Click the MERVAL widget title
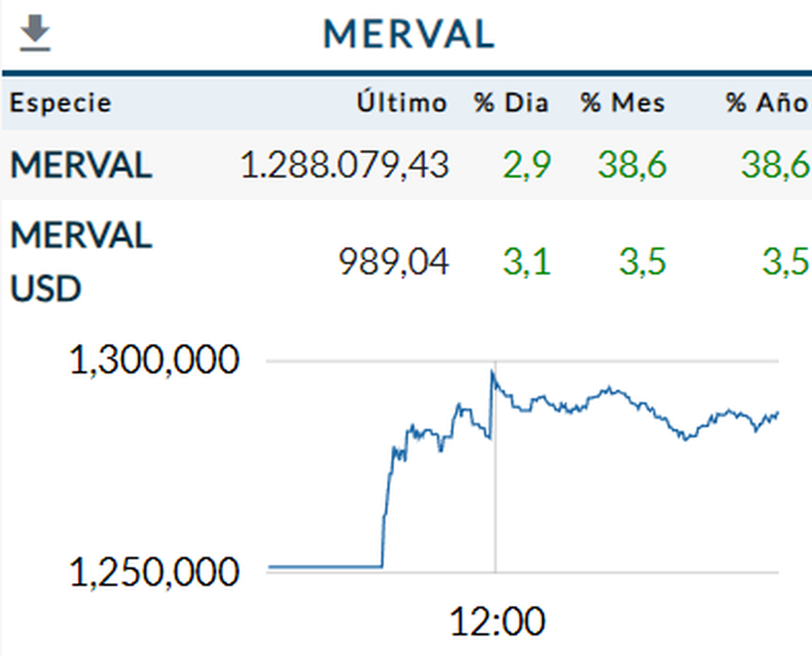 pos(409,34)
